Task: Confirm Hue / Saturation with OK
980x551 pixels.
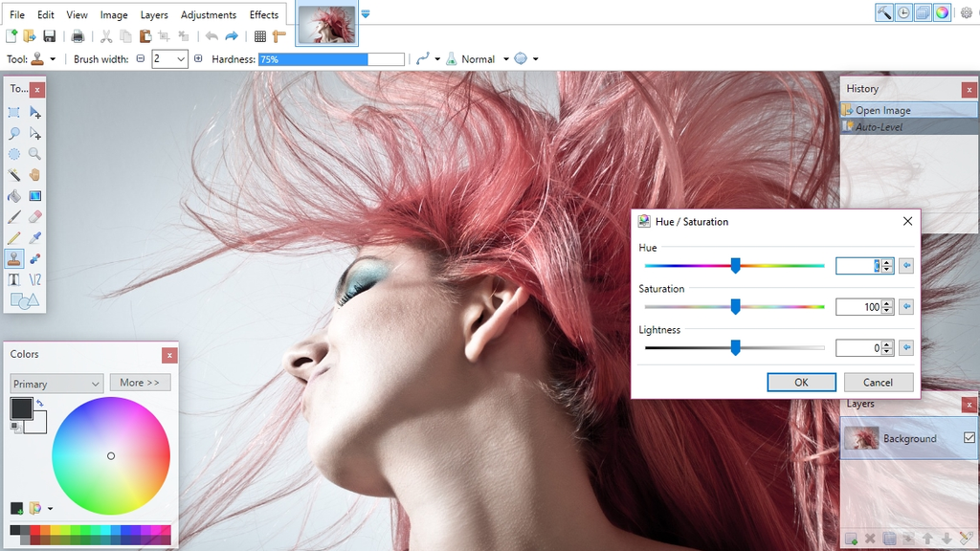Action: coord(801,382)
